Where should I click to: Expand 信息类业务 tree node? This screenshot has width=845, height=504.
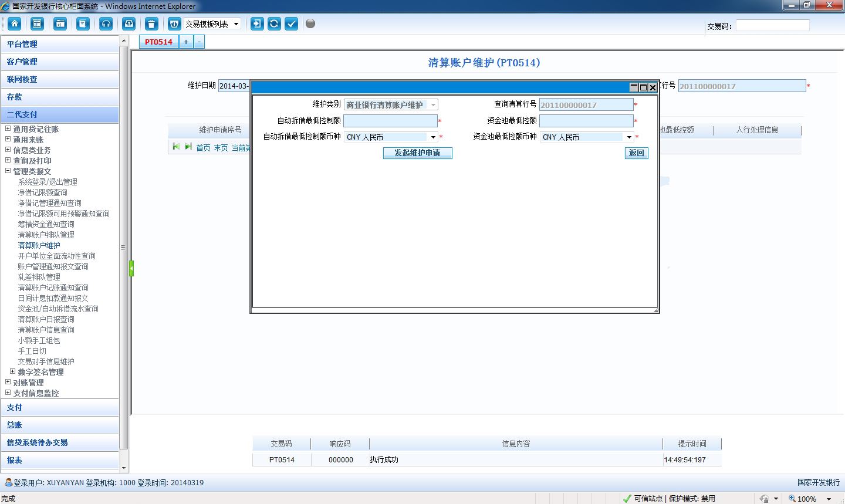[8, 150]
